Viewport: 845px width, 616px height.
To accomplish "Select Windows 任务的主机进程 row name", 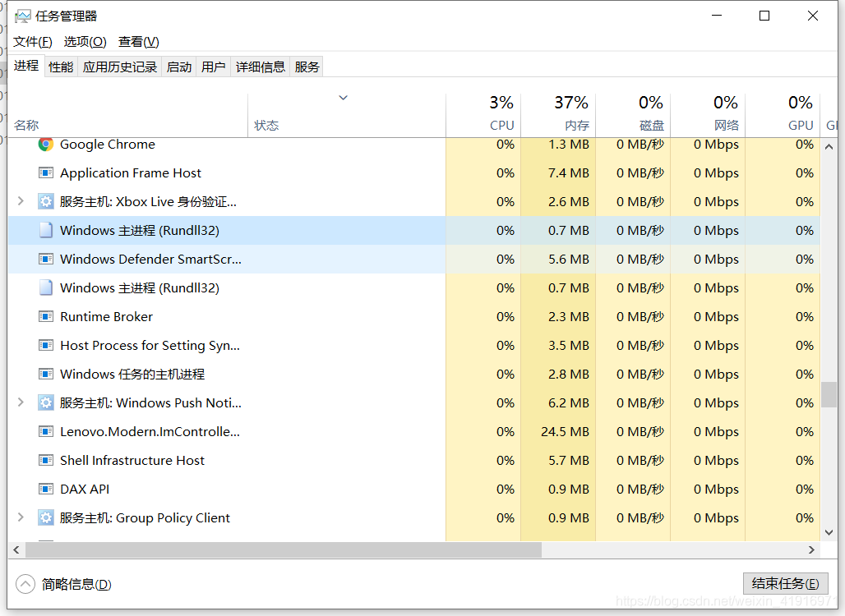I will coord(132,374).
